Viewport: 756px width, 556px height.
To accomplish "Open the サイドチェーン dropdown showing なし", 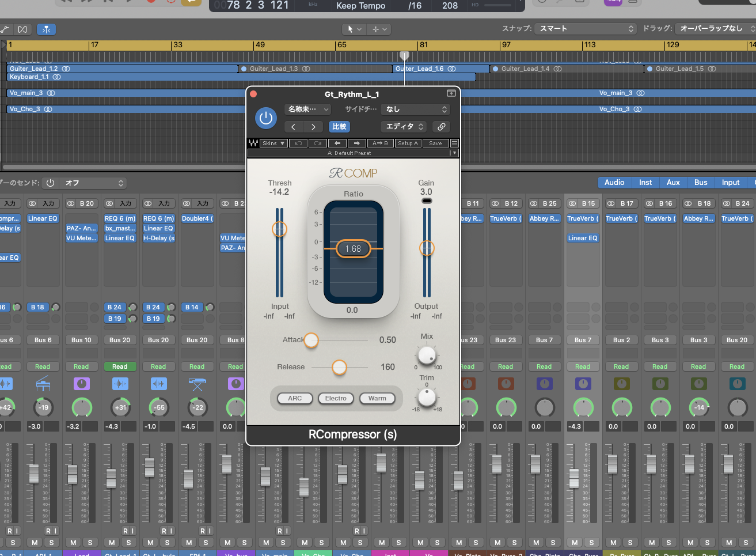I will 415,109.
